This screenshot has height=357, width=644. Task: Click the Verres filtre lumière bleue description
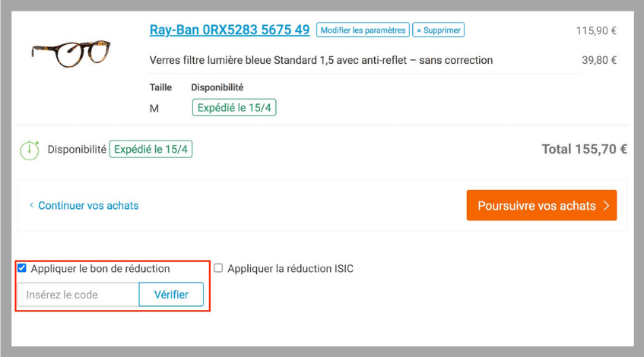click(321, 60)
